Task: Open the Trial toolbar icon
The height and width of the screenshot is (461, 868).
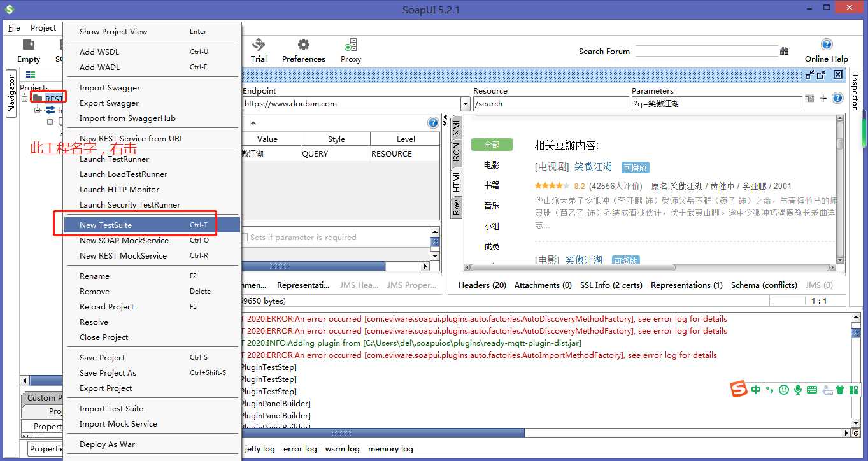Action: (259, 45)
